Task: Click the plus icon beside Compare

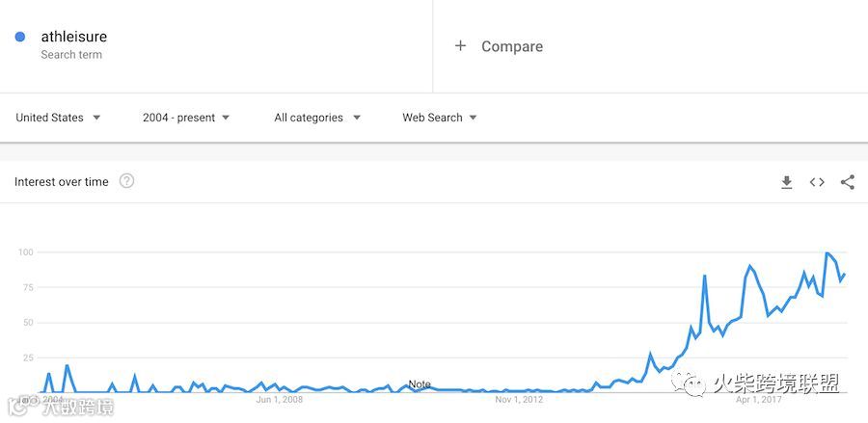Action: tap(460, 46)
